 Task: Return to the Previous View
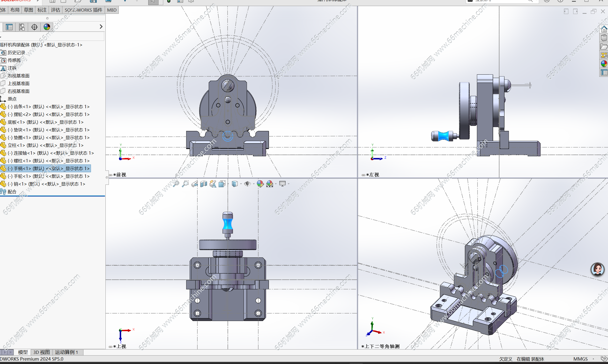tap(194, 184)
